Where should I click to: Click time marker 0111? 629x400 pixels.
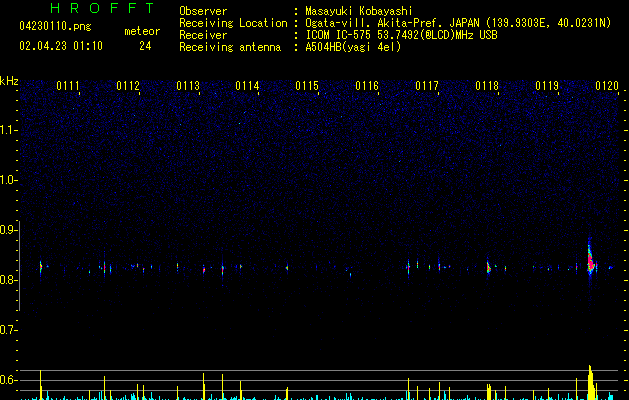[x=68, y=86]
